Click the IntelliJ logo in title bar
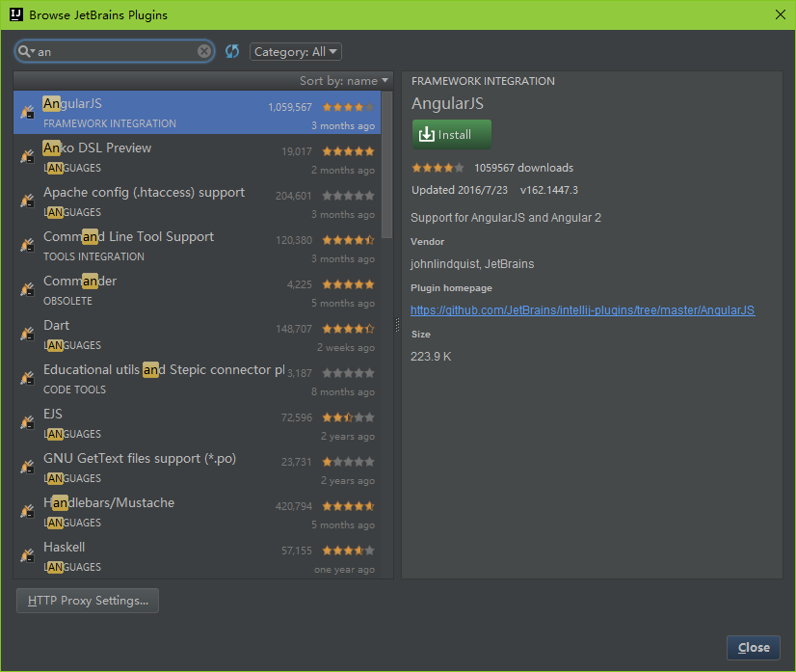This screenshot has width=796, height=672. tap(16, 14)
